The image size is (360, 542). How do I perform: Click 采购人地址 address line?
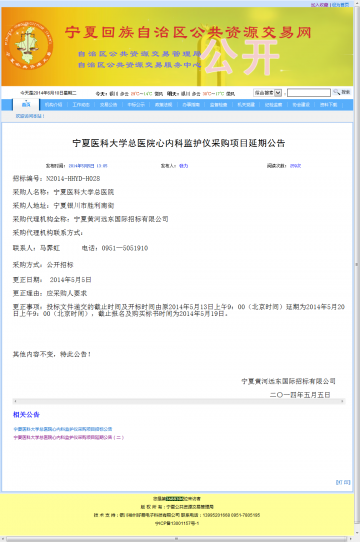tap(64, 206)
